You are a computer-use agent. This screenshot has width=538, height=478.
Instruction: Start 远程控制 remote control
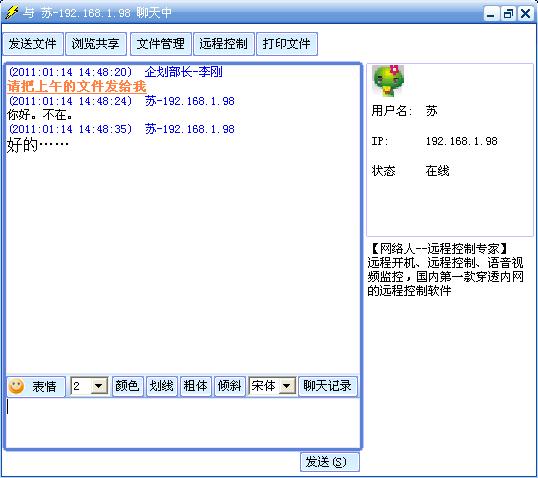click(224, 44)
